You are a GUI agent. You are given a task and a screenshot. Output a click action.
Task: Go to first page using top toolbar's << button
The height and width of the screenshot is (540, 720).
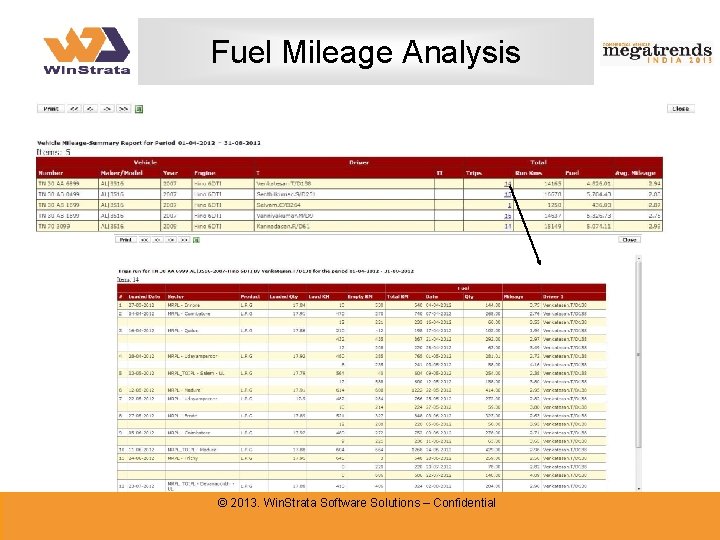74,109
